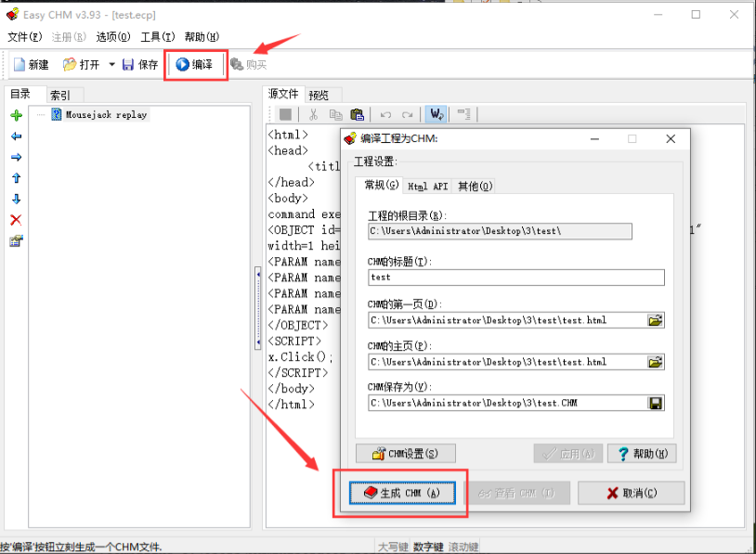Viewport: 756px width, 554px height.
Task: Click the floppy disk save-as icon
Action: 656,404
